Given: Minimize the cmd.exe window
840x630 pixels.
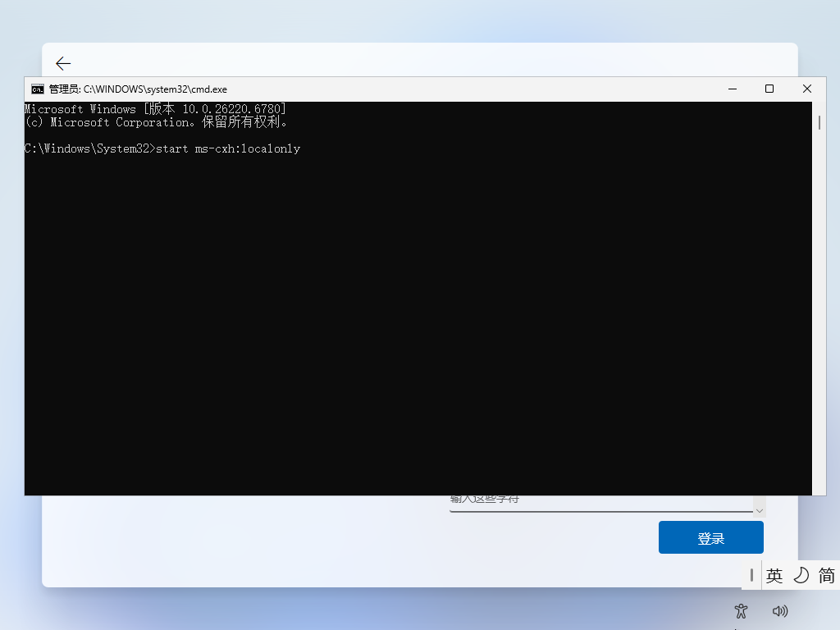Looking at the screenshot, I should [x=732, y=89].
